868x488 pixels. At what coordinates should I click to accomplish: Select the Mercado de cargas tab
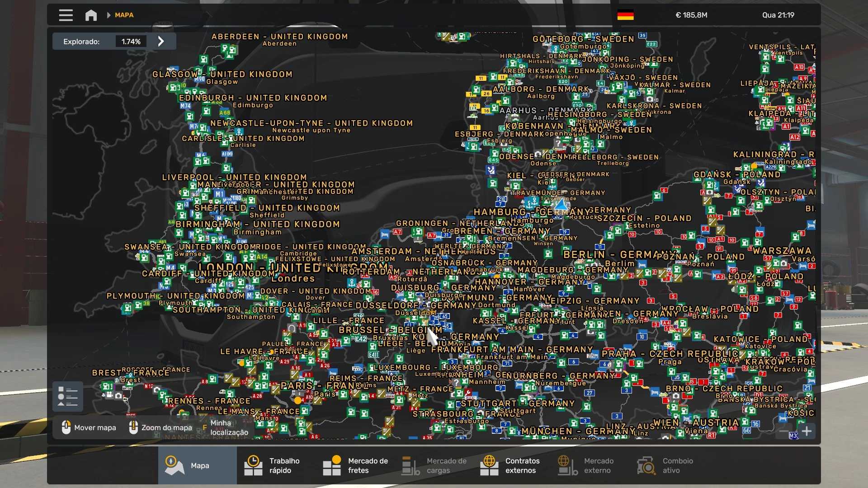pos(434,465)
